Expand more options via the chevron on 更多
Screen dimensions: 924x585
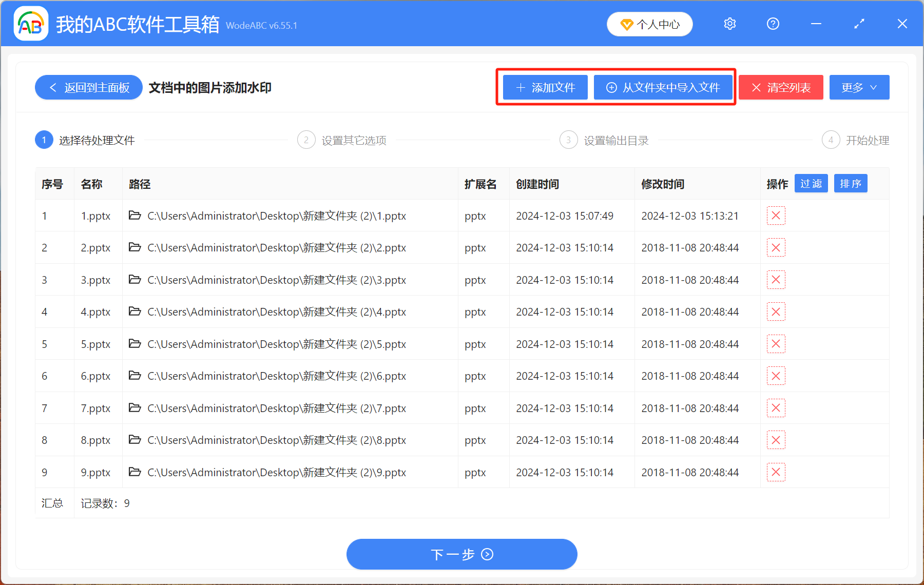[x=873, y=88]
